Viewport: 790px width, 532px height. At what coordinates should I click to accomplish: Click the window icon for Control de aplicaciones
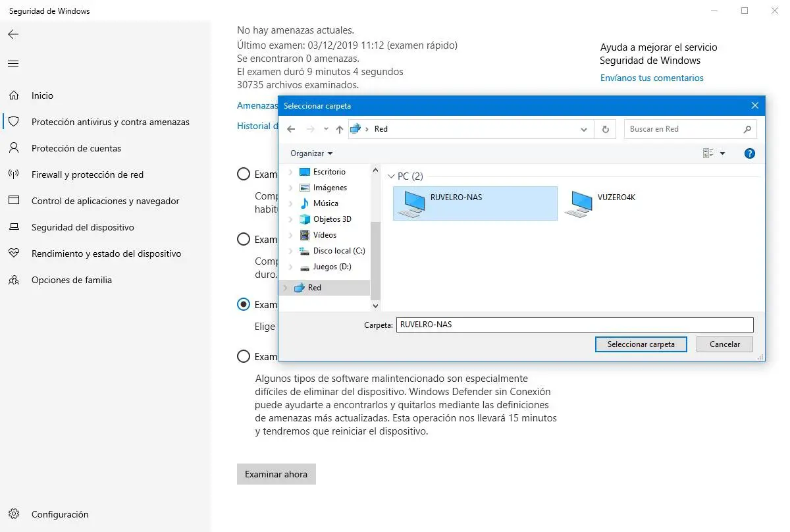coord(14,201)
